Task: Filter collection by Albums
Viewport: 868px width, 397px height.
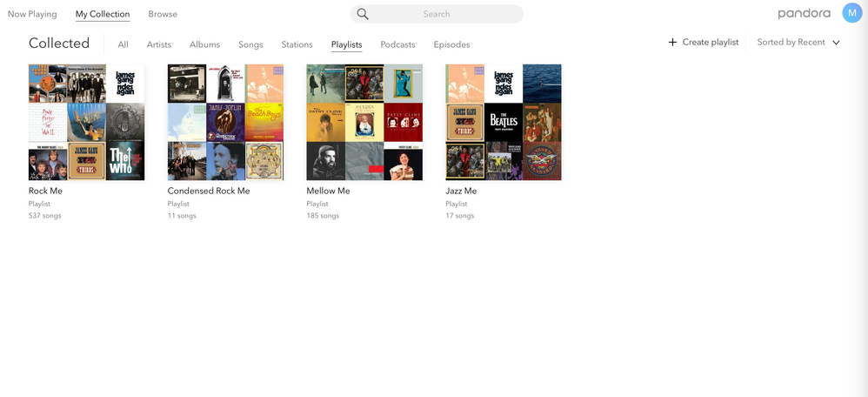Action: point(205,44)
